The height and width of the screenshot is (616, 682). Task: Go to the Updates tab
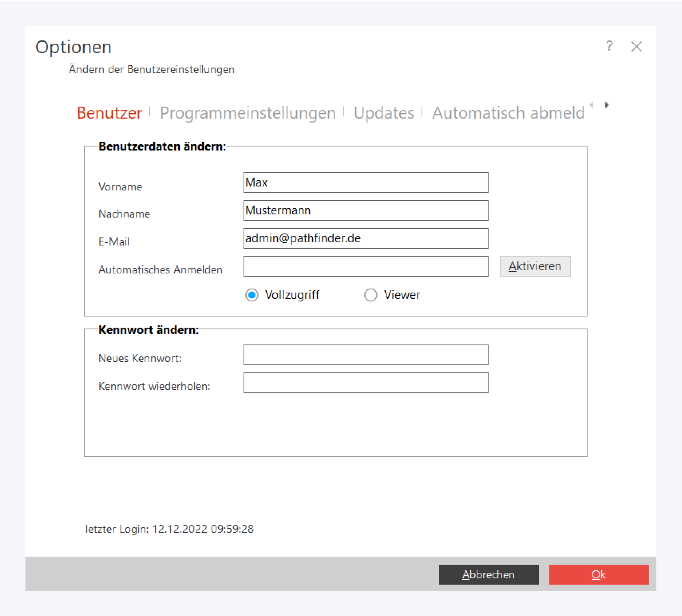pyautogui.click(x=384, y=113)
